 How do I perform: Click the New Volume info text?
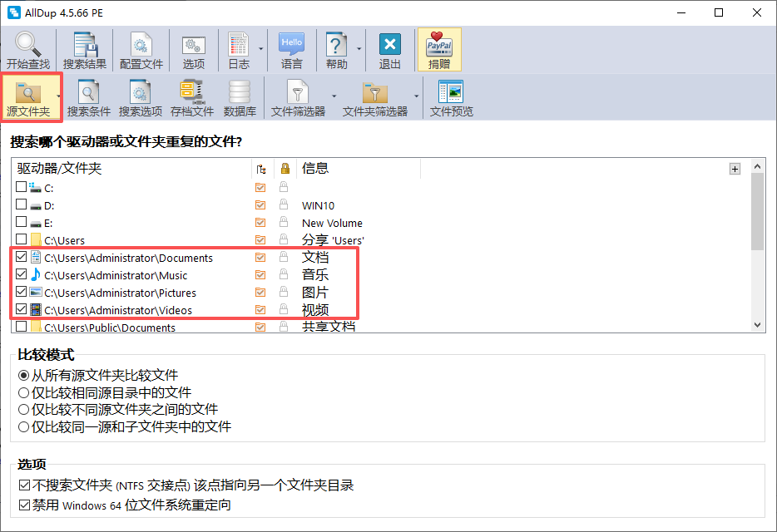tap(332, 224)
